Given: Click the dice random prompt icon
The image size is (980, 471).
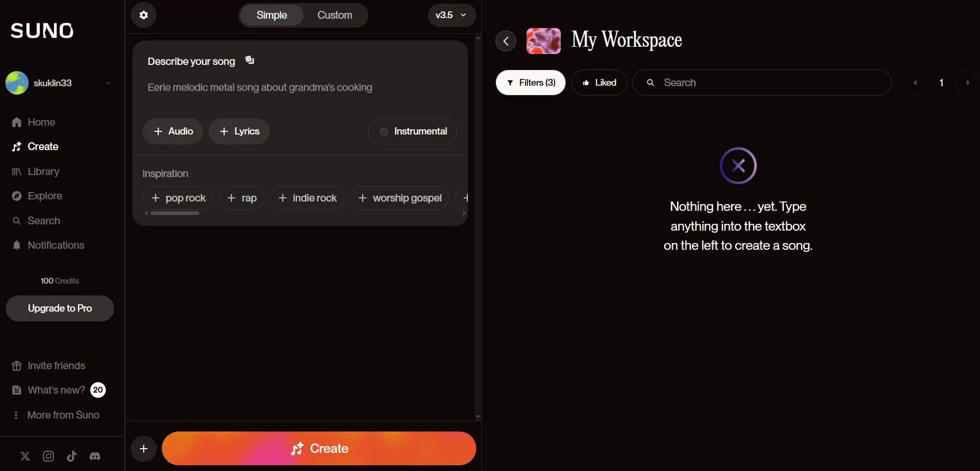Looking at the screenshot, I should (250, 60).
